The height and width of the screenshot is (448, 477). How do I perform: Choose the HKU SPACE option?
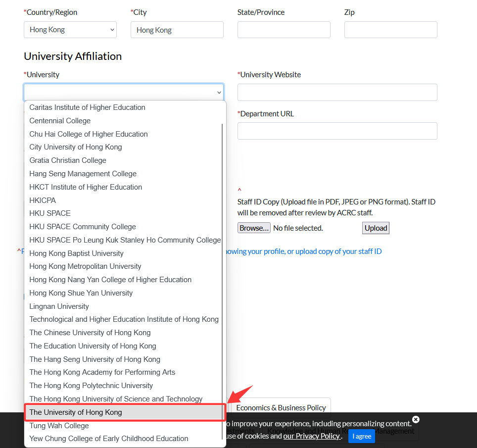coord(123,213)
